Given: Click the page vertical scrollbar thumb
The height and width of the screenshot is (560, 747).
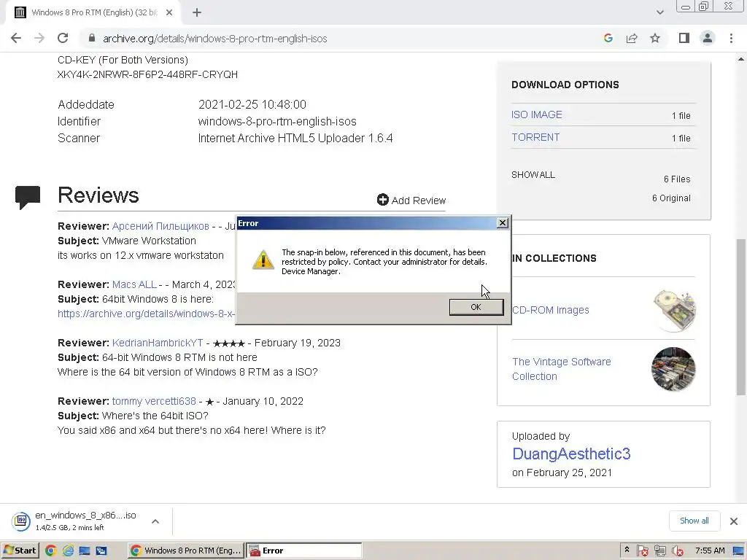Looking at the screenshot, I should [x=741, y=317].
